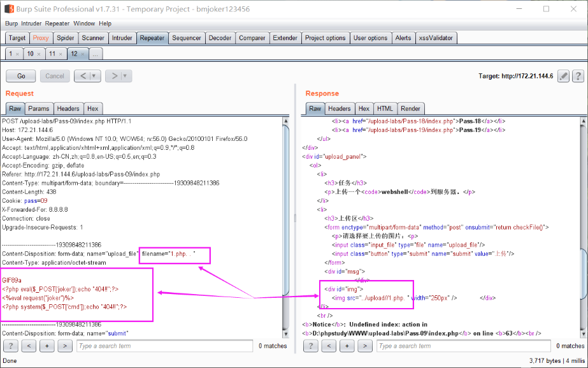Screen dimensions: 588x368
Task: Show response HTML view tab
Action: click(x=385, y=108)
